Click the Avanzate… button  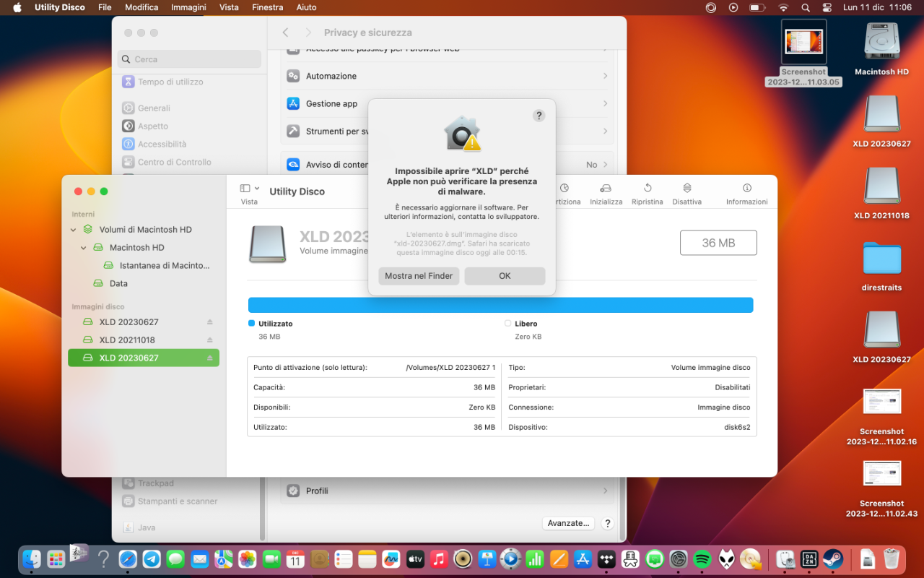pos(569,523)
